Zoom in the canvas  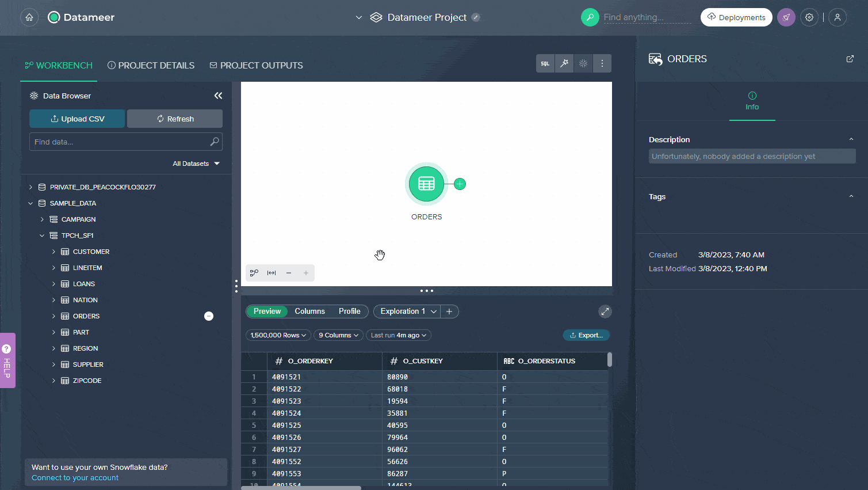pyautogui.click(x=306, y=273)
